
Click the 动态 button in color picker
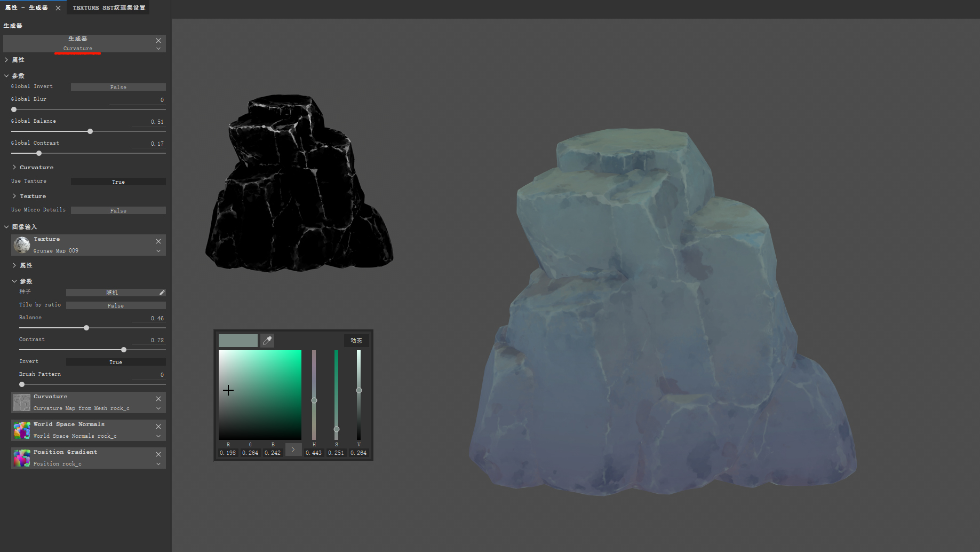[x=356, y=341]
